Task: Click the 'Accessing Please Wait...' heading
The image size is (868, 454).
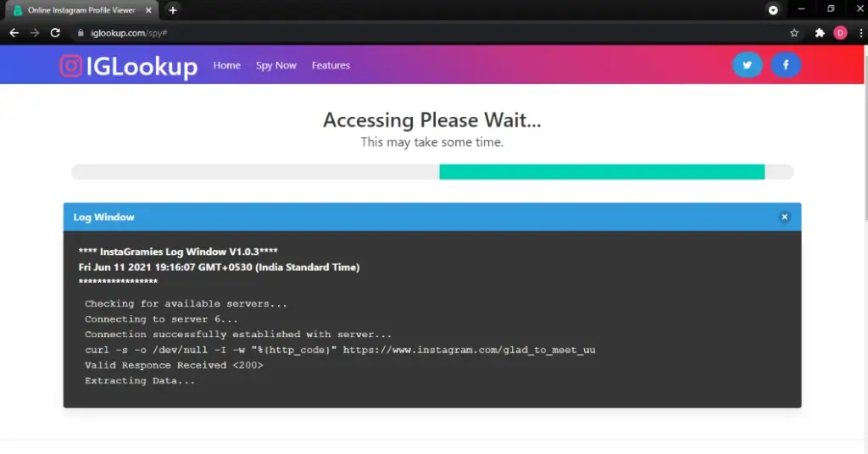Action: tap(432, 120)
